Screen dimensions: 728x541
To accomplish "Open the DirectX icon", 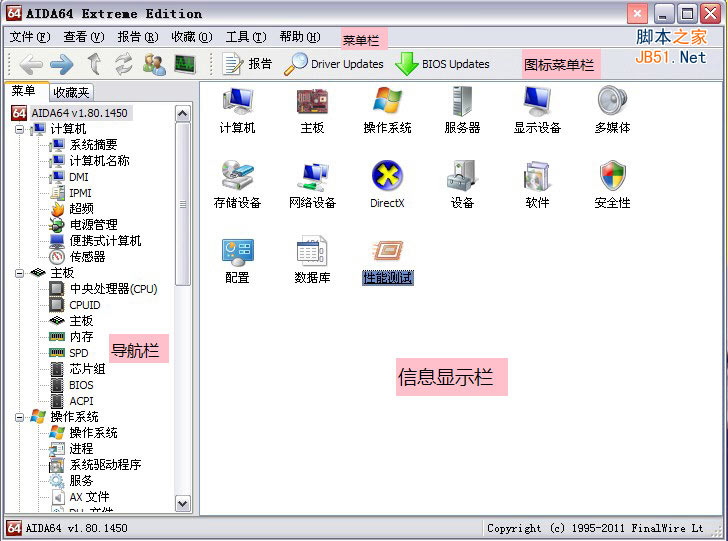I will [x=387, y=185].
